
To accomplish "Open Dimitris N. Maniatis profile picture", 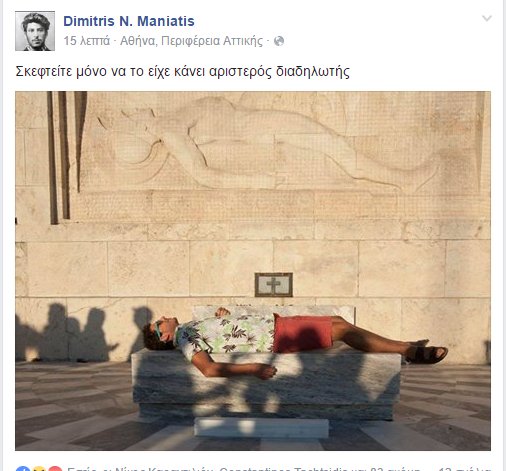I will (35, 31).
